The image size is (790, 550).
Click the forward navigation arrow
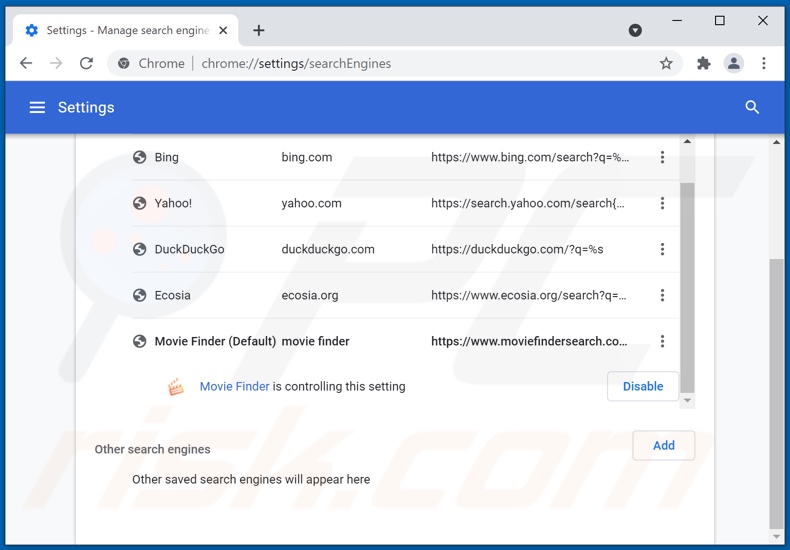pyautogui.click(x=56, y=63)
